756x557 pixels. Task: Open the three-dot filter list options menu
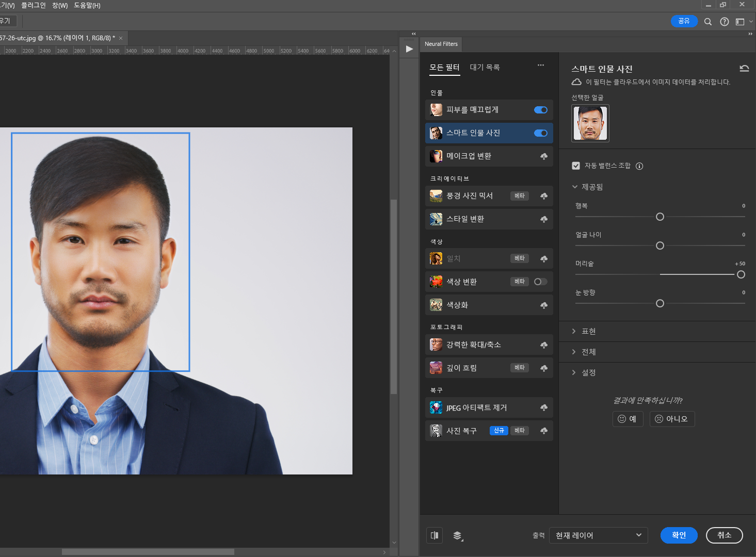pyautogui.click(x=541, y=65)
